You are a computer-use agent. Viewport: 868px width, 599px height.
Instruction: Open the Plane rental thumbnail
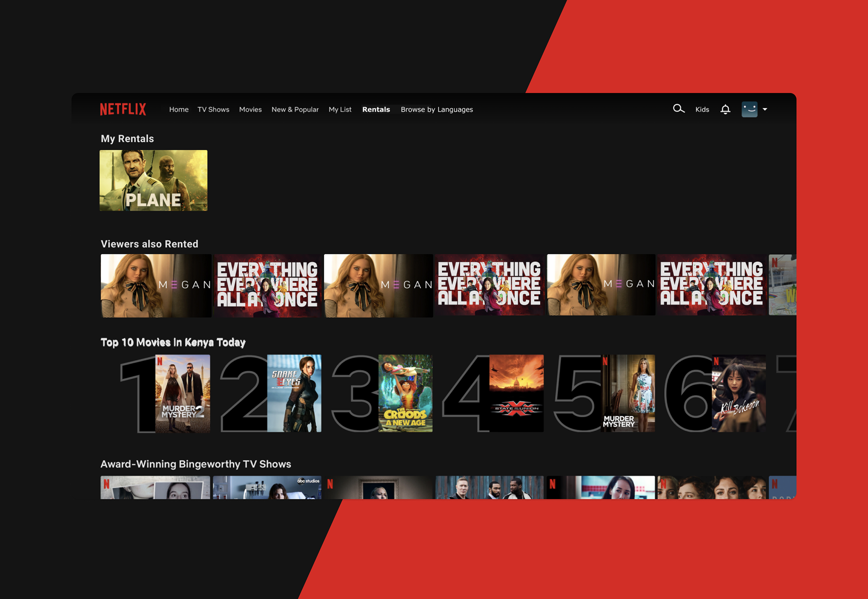point(153,180)
